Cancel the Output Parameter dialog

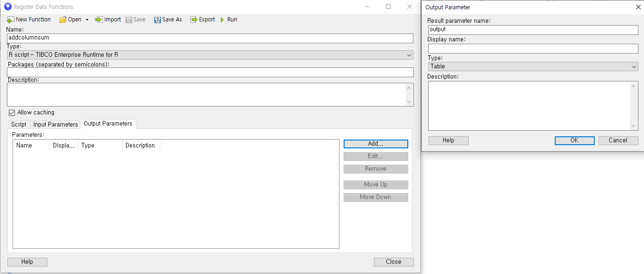[x=618, y=140]
